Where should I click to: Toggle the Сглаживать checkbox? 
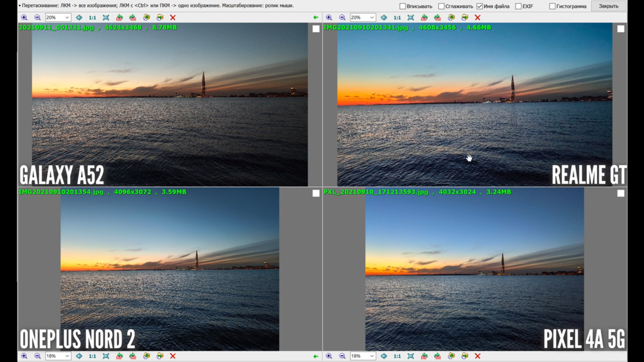441,6
